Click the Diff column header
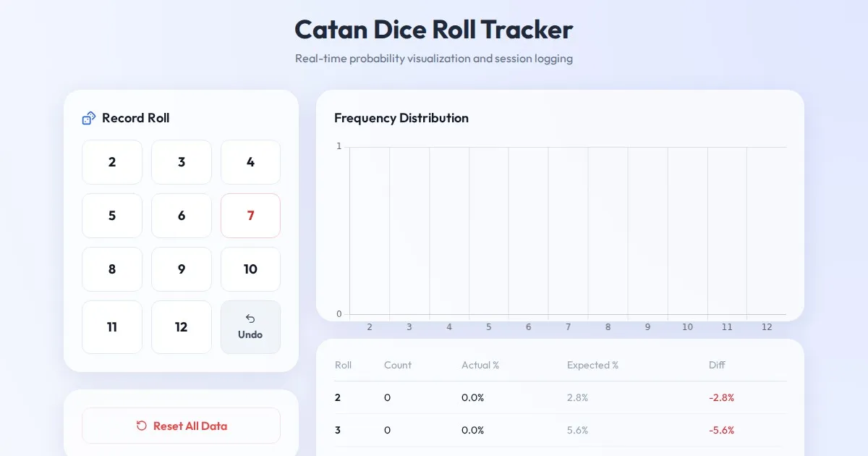868x456 pixels. click(717, 365)
